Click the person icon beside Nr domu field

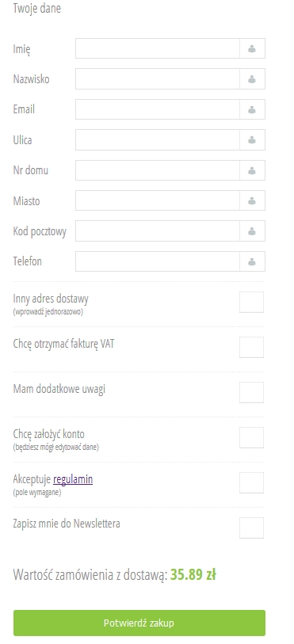pos(252,170)
